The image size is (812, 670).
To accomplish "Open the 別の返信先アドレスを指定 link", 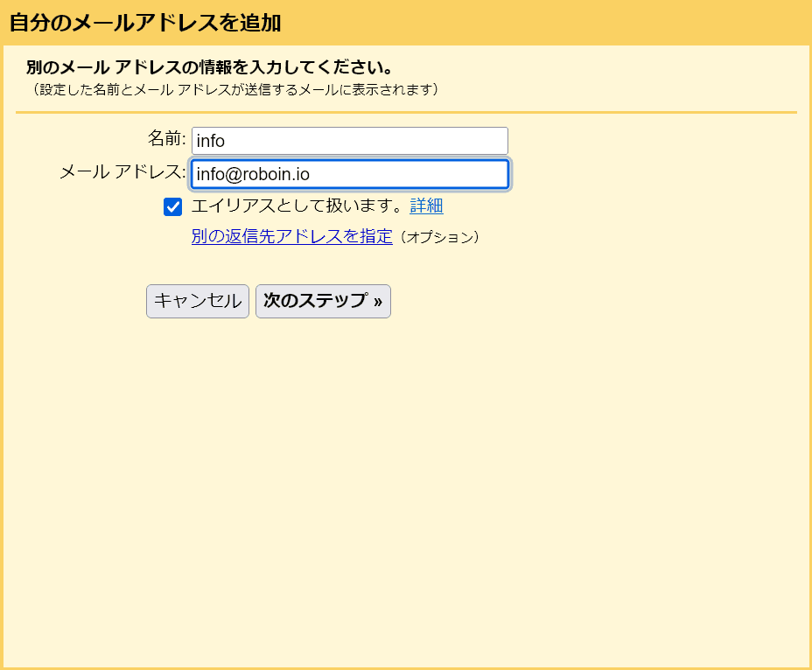I will pos(291,236).
